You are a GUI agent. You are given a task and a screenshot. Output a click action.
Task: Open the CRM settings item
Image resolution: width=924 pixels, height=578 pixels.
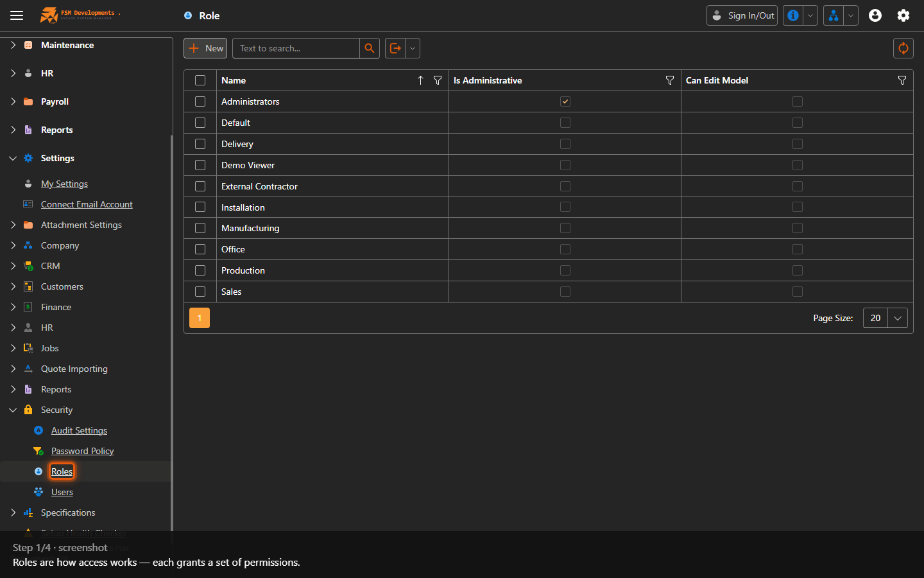(51, 266)
